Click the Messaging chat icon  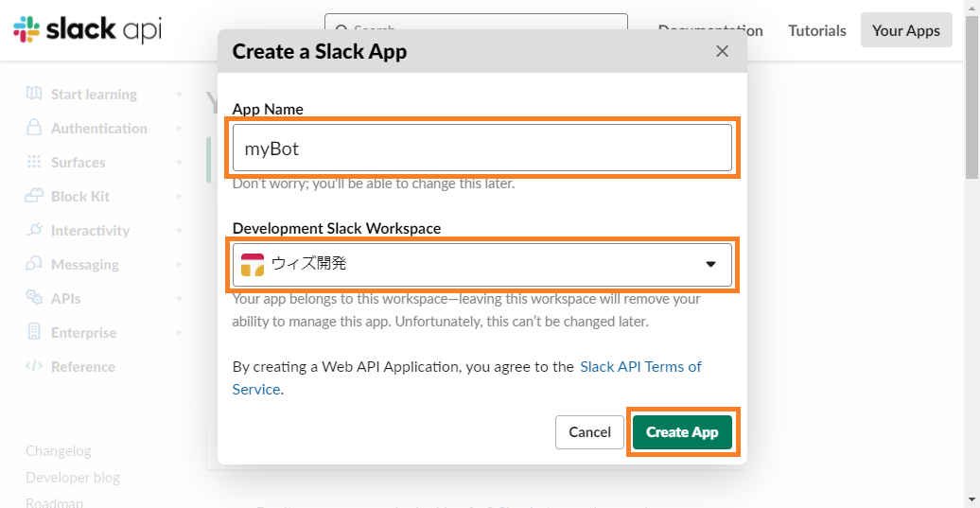tap(34, 264)
